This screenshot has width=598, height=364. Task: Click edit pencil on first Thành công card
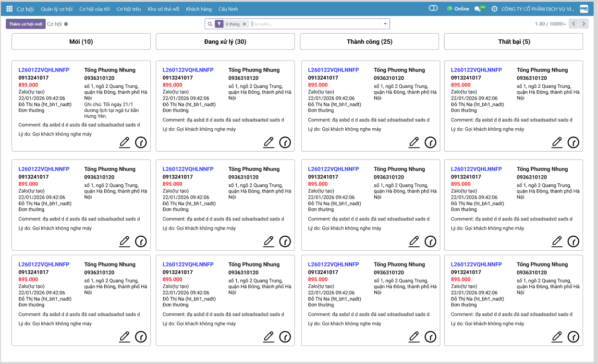point(414,142)
